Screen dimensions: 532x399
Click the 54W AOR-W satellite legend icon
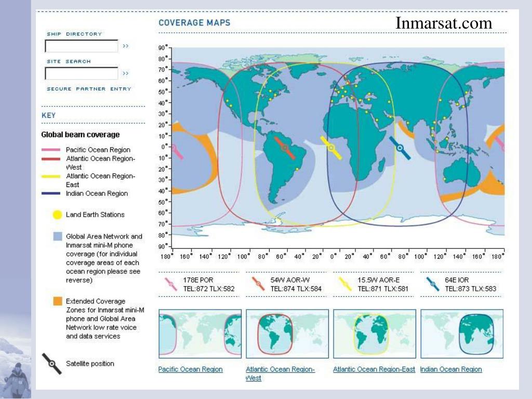(258, 284)
